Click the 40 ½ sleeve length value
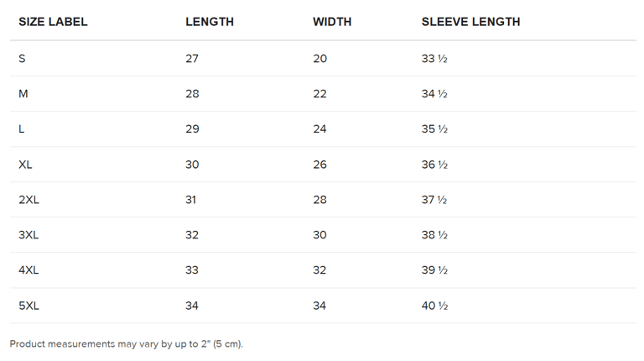Viewport: 644px width, 361px height. click(434, 306)
